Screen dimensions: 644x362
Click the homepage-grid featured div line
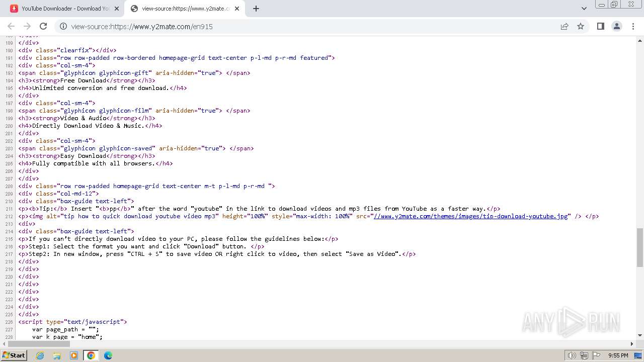click(177, 58)
